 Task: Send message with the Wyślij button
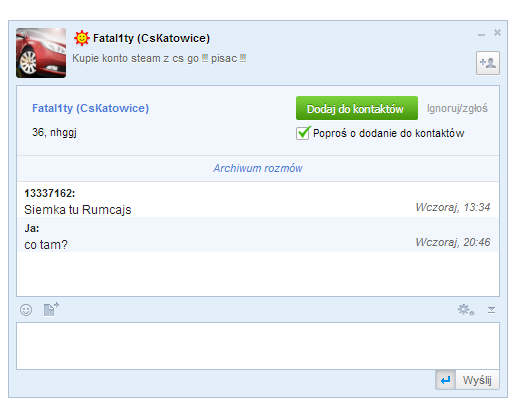point(477,380)
